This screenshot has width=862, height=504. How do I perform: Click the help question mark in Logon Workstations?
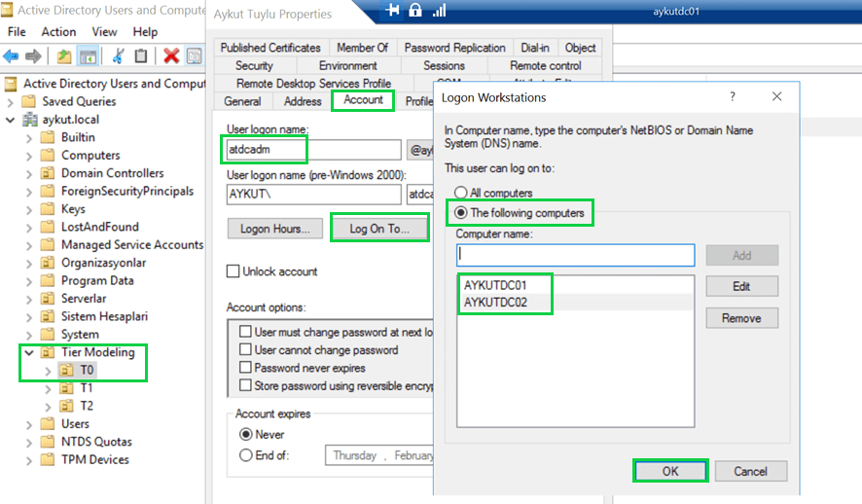[x=733, y=96]
